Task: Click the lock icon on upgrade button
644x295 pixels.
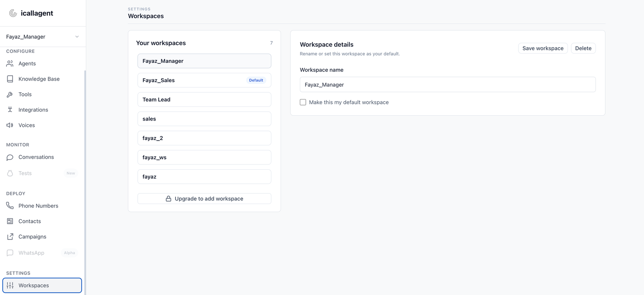Action: 169,199
